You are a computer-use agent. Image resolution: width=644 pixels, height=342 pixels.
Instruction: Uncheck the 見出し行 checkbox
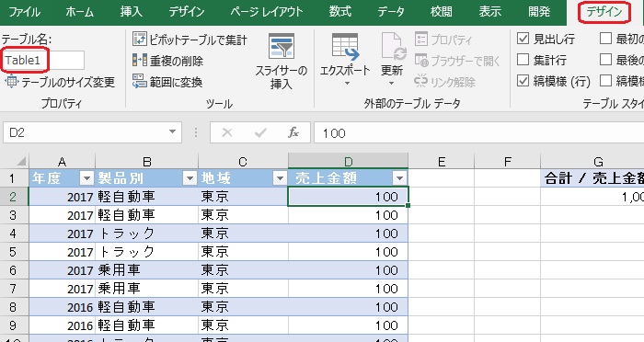click(x=523, y=39)
